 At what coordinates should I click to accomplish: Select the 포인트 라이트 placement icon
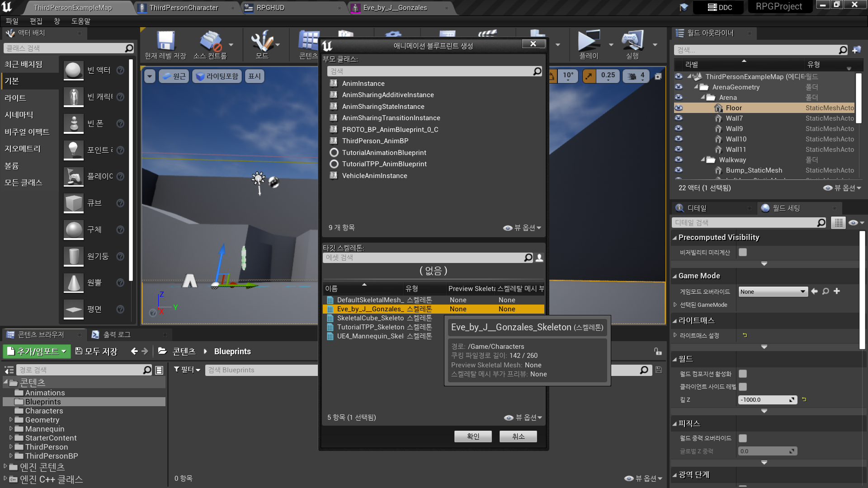pyautogui.click(x=73, y=150)
